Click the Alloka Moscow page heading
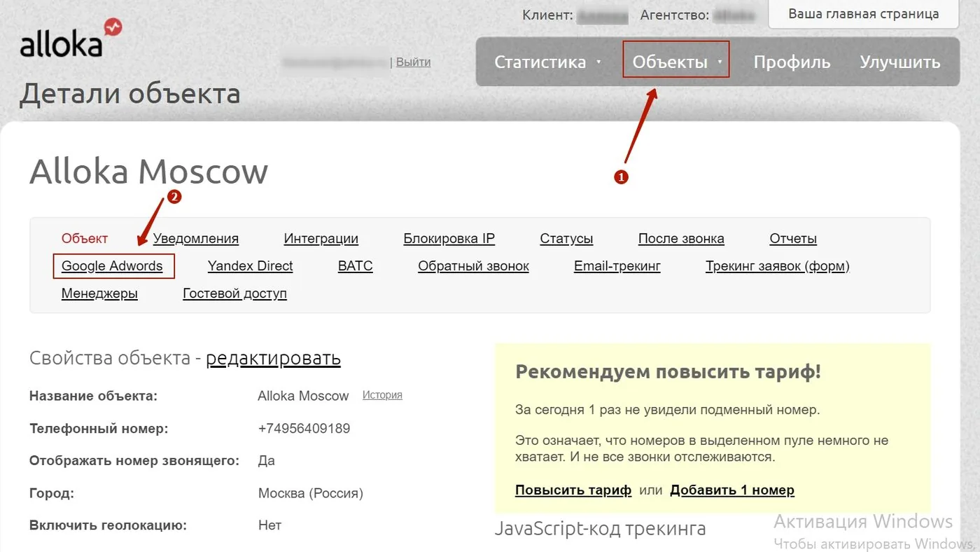 tap(149, 171)
